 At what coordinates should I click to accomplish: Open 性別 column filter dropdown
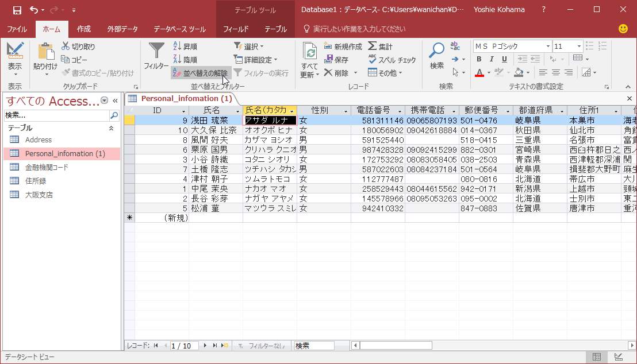346,111
